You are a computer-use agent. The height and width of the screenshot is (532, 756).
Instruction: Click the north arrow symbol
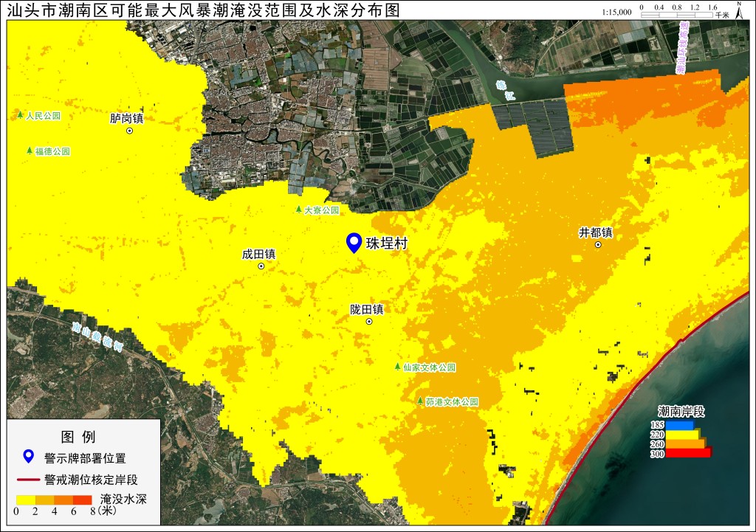coord(739,10)
